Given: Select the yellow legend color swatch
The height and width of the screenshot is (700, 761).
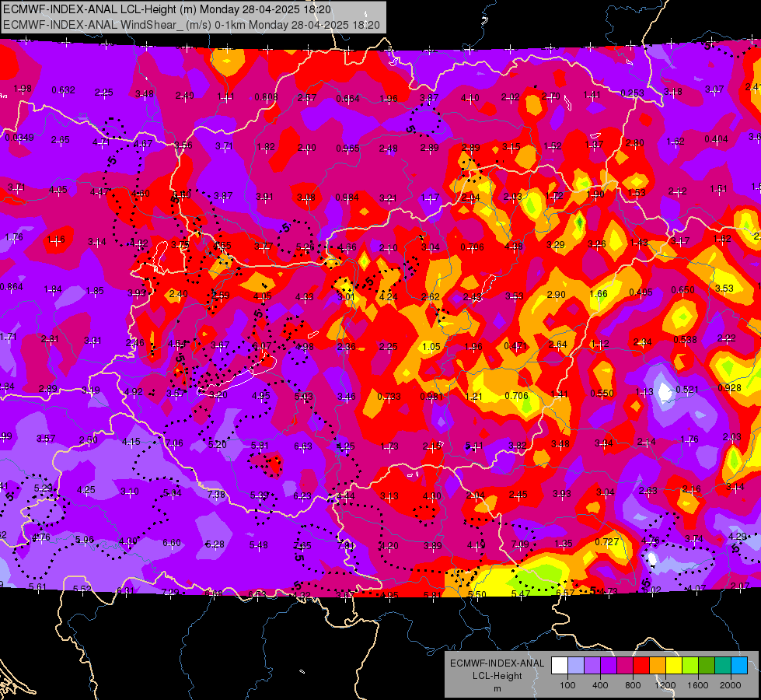Looking at the screenshot, I should [674, 665].
